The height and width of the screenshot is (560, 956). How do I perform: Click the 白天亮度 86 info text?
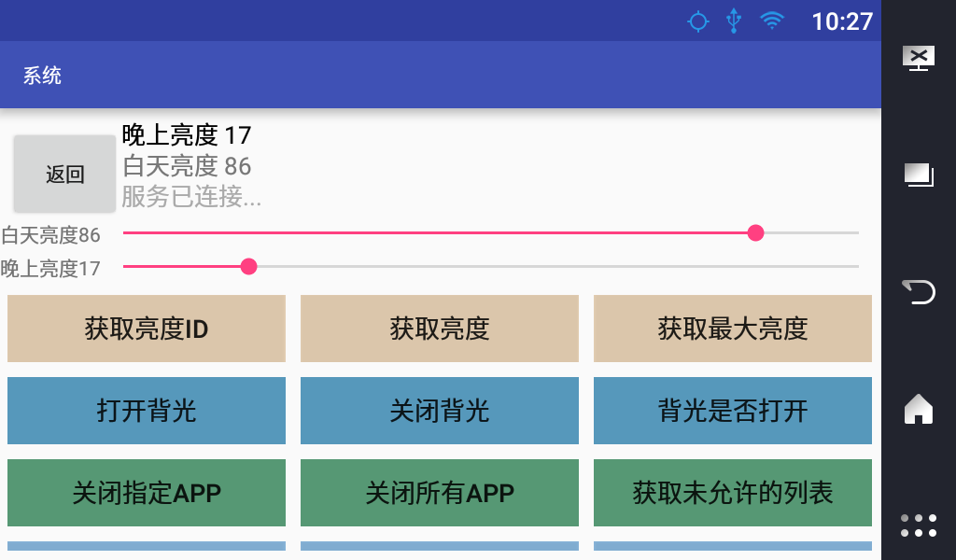tap(187, 166)
